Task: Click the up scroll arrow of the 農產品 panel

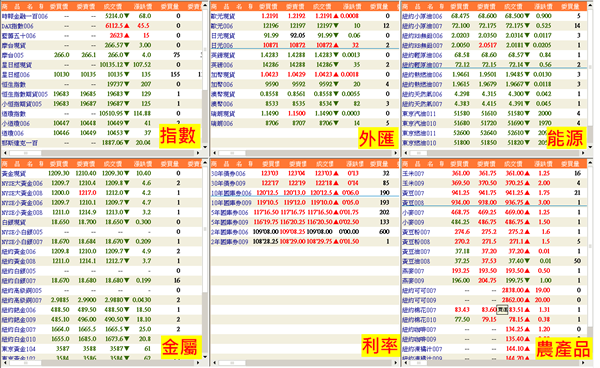Action: [x=590, y=163]
